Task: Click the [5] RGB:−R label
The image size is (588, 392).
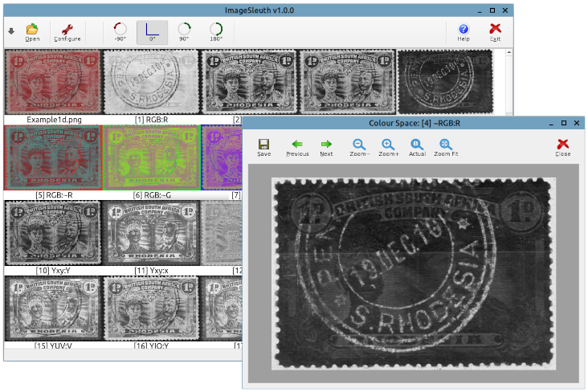Action: coord(54,195)
